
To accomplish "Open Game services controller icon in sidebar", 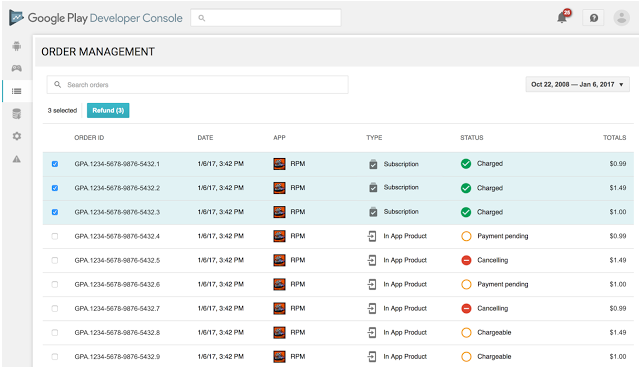I will click(17, 68).
